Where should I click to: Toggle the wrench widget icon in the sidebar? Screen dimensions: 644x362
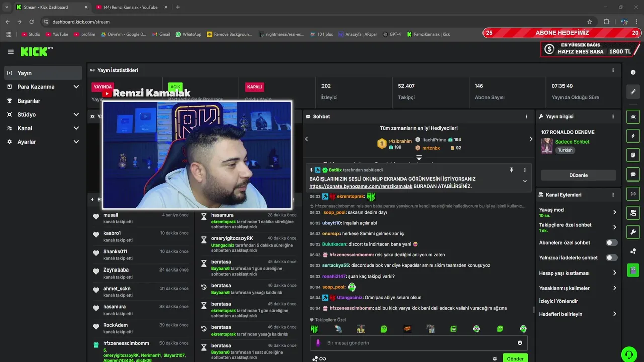tap(633, 232)
